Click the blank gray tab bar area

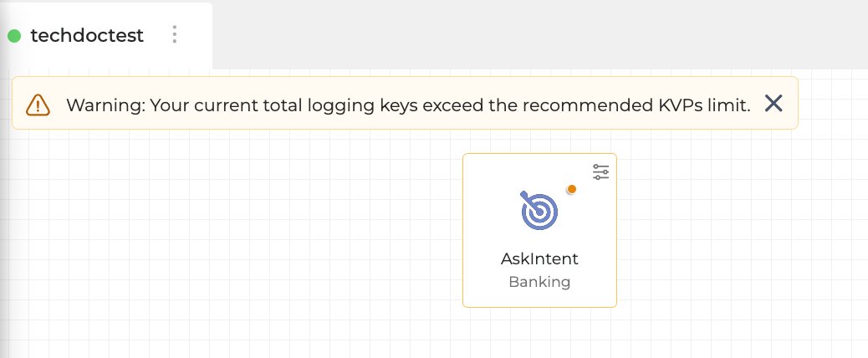[x=535, y=33]
